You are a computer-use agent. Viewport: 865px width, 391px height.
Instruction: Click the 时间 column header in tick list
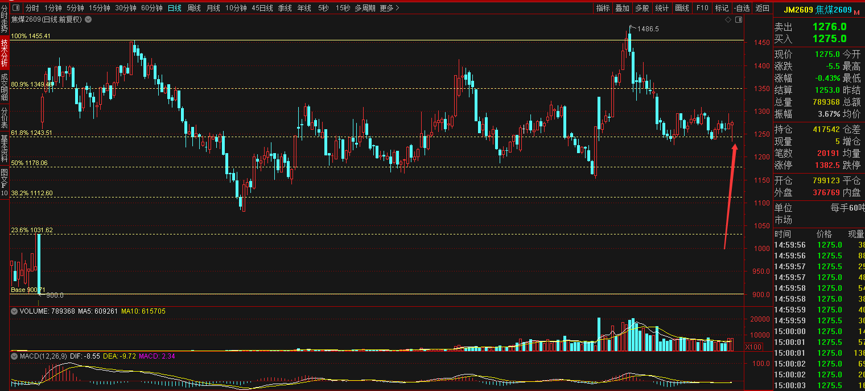(x=783, y=234)
